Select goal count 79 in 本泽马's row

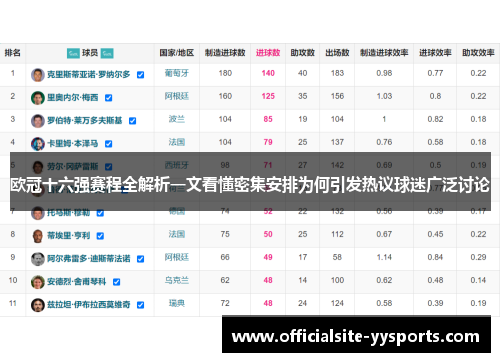tap(268, 142)
